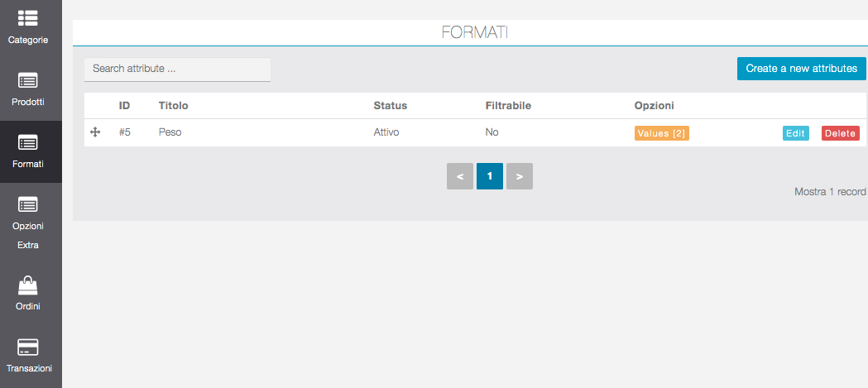Open the Ordini shopping bag icon

[28, 286]
